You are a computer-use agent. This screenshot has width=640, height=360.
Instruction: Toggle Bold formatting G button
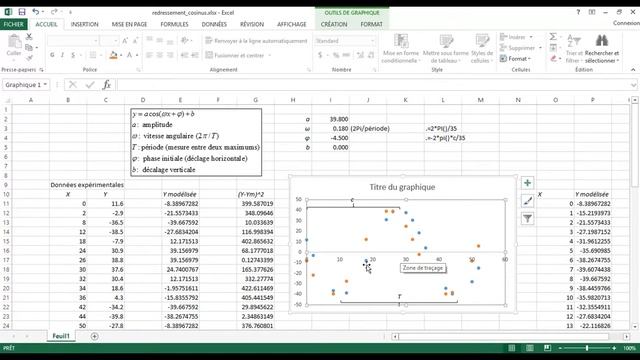pos(52,55)
